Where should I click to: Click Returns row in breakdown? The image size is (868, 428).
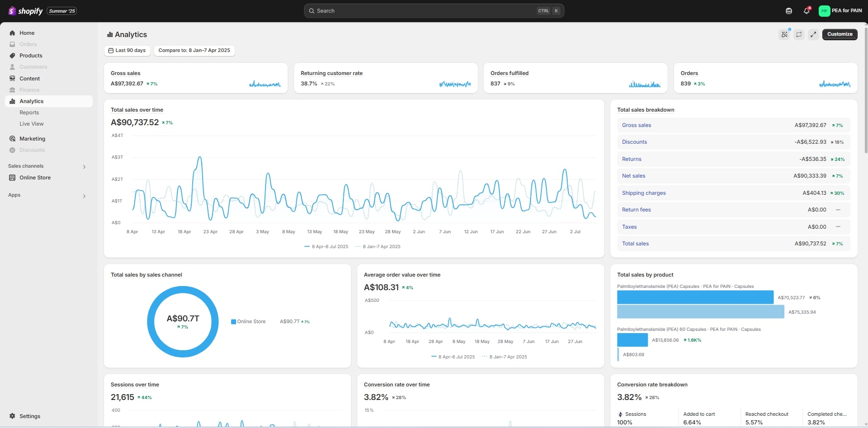[734, 159]
